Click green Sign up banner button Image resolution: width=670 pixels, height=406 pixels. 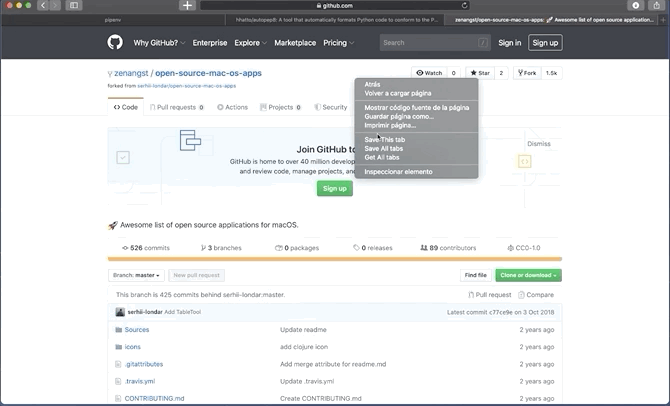(x=335, y=188)
